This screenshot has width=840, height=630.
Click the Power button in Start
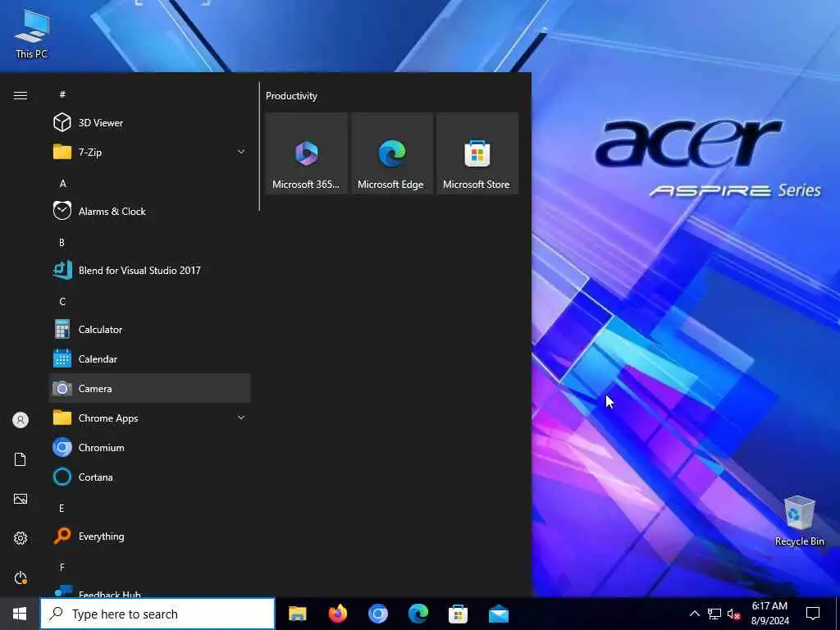(x=21, y=577)
